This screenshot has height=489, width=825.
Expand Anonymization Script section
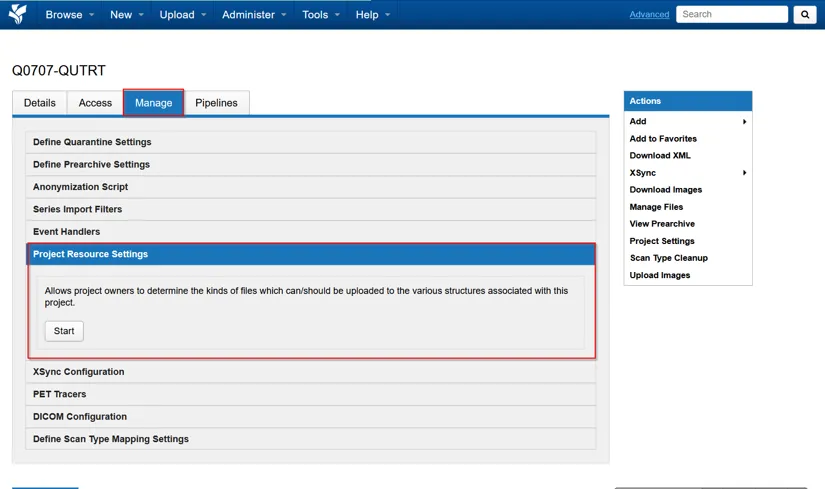pyautogui.click(x=310, y=187)
